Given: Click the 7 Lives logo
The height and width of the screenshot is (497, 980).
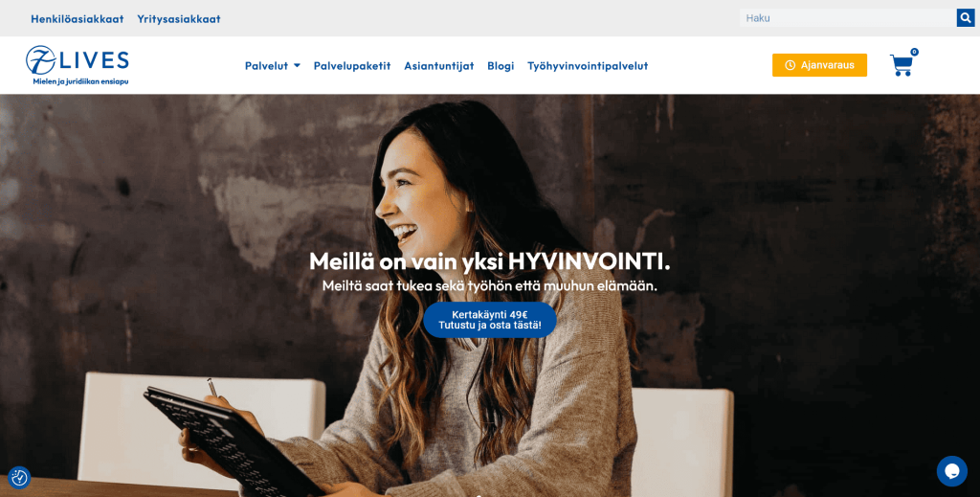Looking at the screenshot, I should 78,65.
